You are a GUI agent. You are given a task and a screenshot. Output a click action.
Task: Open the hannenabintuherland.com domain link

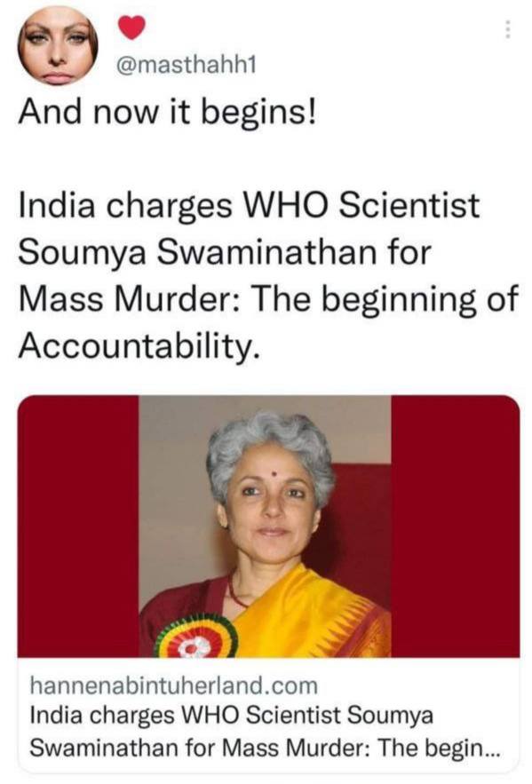[x=174, y=685]
